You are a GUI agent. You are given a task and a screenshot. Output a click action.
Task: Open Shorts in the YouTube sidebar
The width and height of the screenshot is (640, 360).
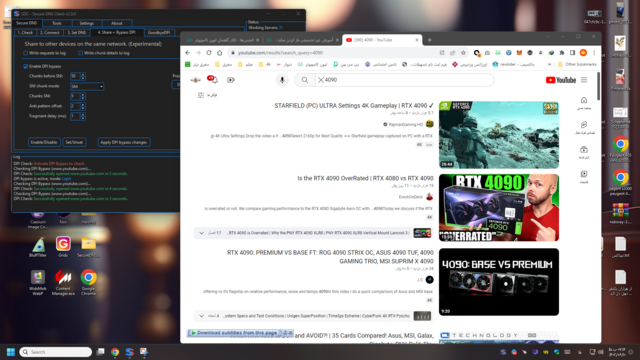click(x=584, y=128)
